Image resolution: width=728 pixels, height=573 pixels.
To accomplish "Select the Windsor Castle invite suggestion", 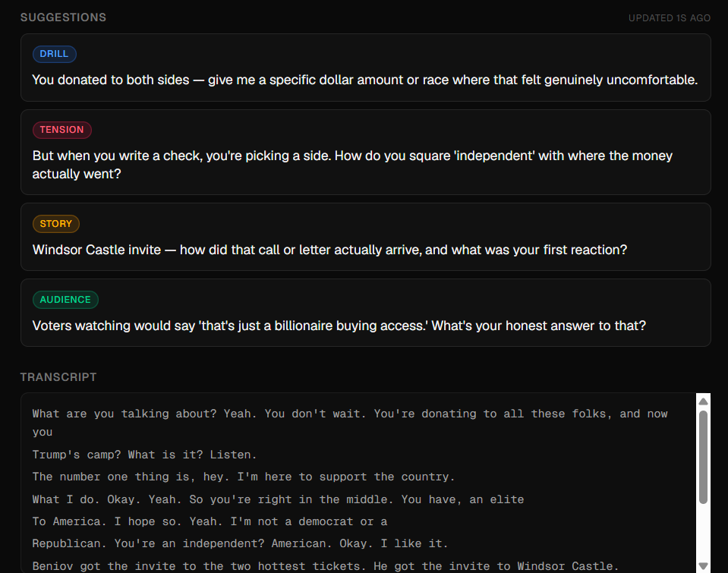I will [365, 237].
